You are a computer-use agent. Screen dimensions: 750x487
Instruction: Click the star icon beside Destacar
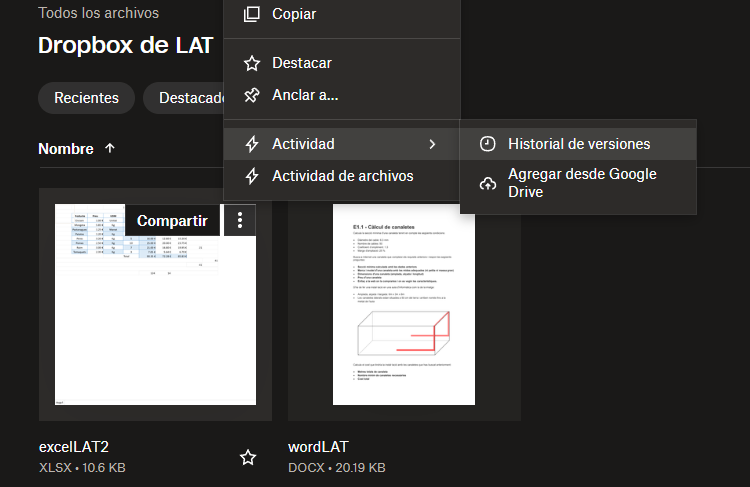(252, 63)
